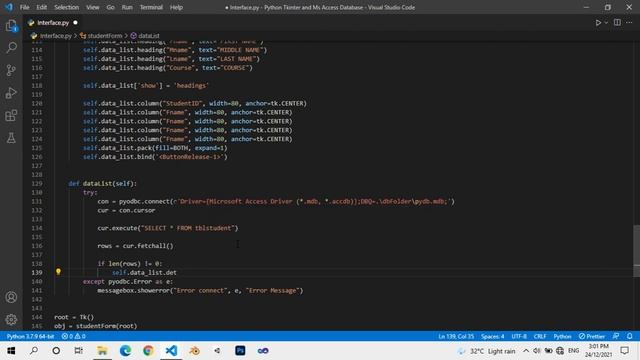
Task: Open Blender from the taskbar
Action: tap(194, 351)
